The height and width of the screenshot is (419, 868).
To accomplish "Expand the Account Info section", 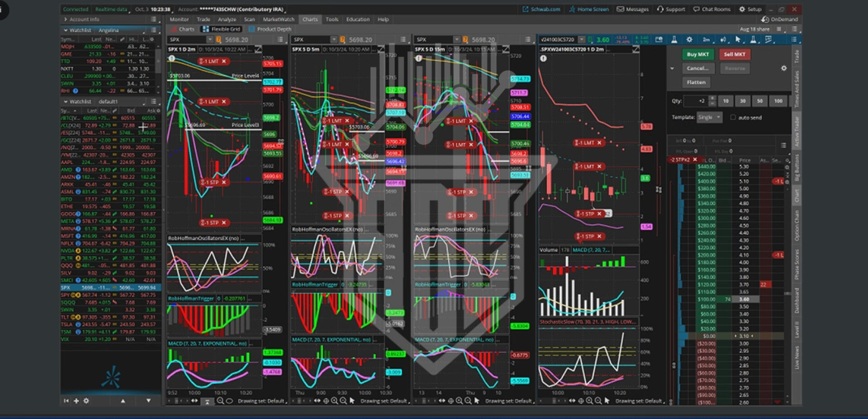I will click(66, 19).
